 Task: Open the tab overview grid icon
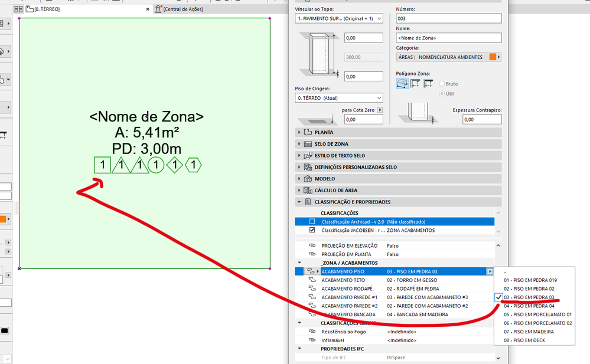coord(18,9)
